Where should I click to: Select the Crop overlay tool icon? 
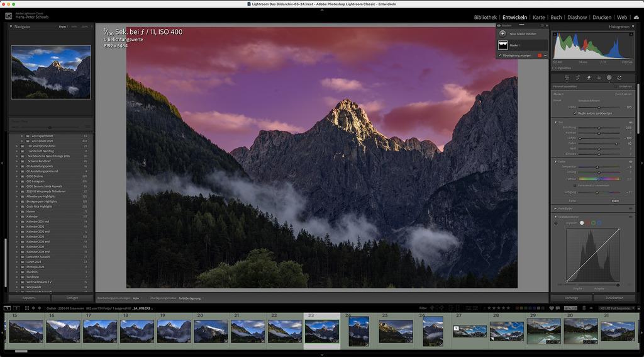coord(577,77)
